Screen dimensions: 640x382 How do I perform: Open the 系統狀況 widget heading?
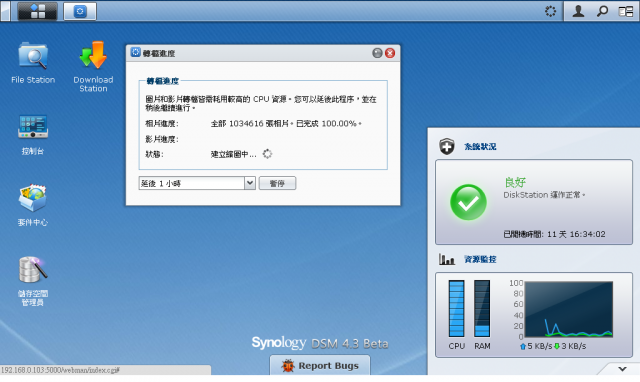pyautogui.click(x=480, y=147)
